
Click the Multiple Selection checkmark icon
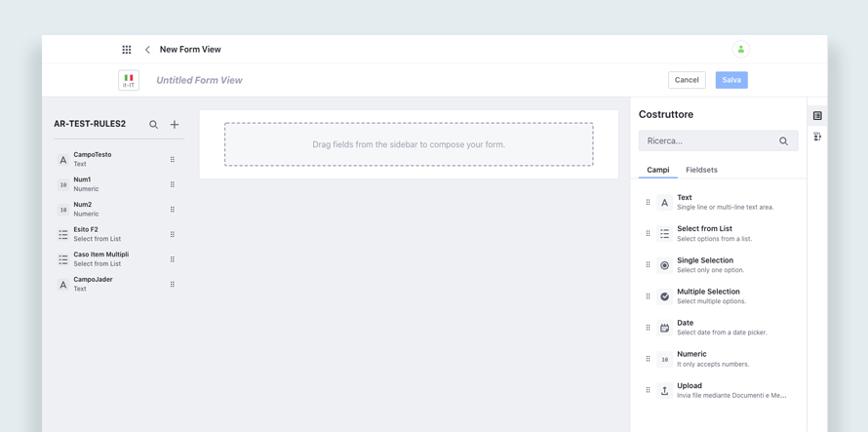664,296
